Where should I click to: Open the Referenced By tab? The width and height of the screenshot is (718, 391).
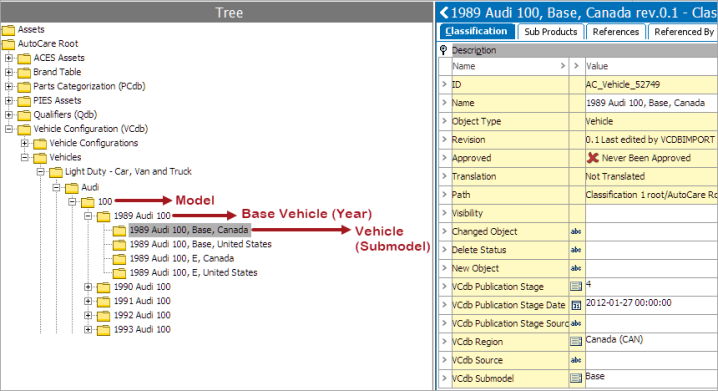(683, 32)
